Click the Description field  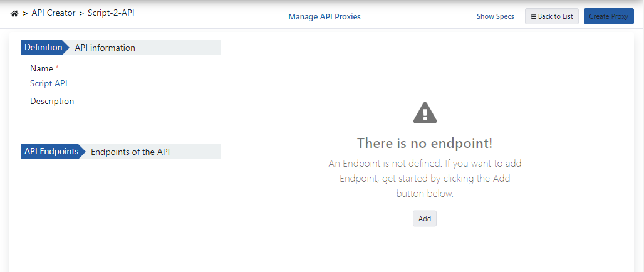click(52, 101)
